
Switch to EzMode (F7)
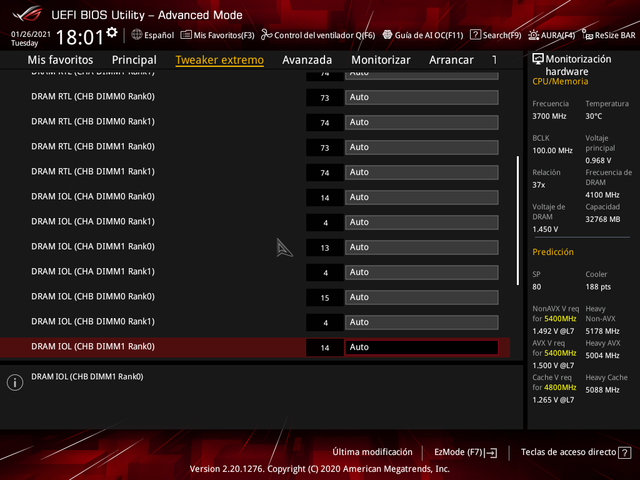pyautogui.click(x=465, y=452)
